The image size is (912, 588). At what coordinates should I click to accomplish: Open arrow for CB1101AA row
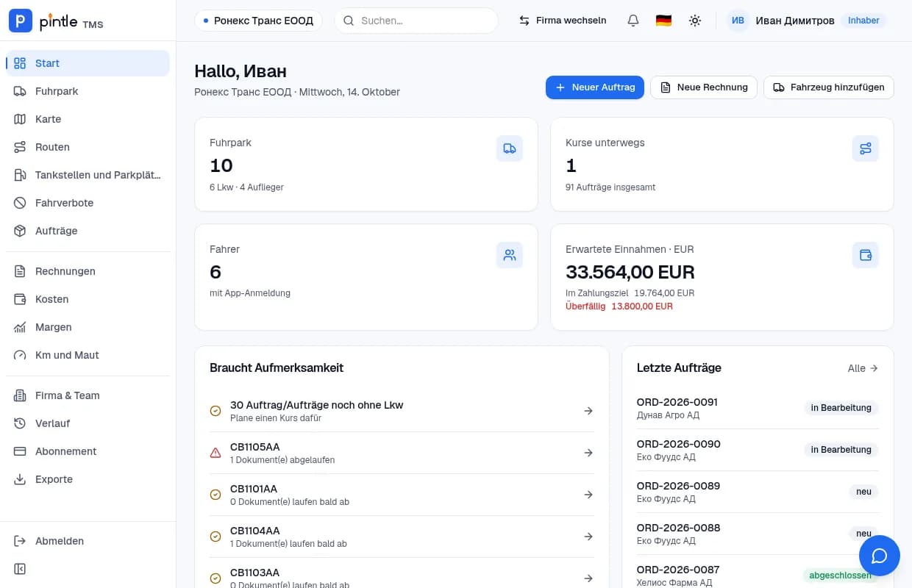click(588, 495)
